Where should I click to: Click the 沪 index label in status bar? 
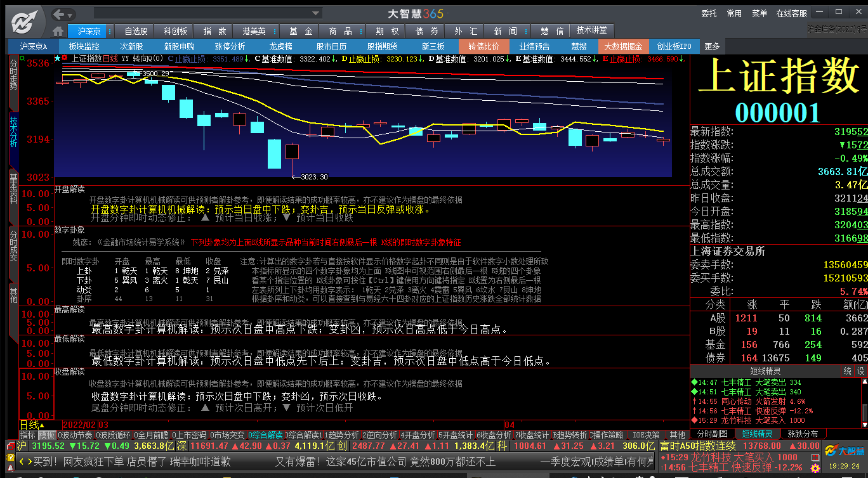pyautogui.click(x=22, y=446)
